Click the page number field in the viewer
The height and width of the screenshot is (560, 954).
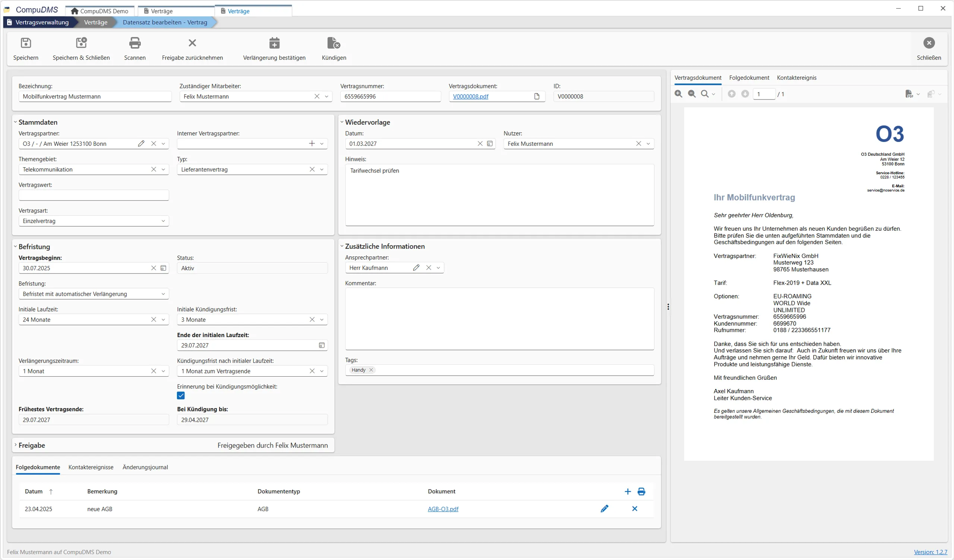point(764,94)
